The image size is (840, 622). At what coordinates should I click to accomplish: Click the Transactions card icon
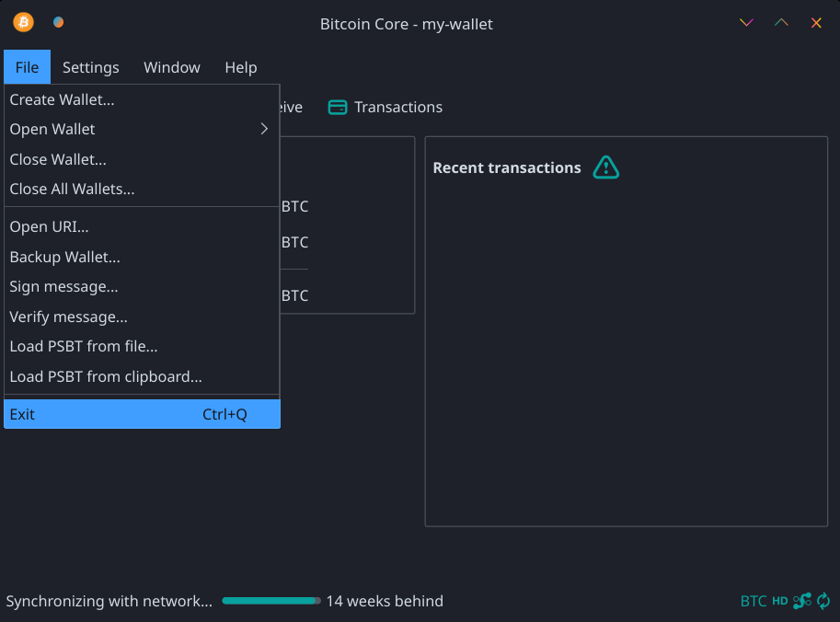[338, 108]
